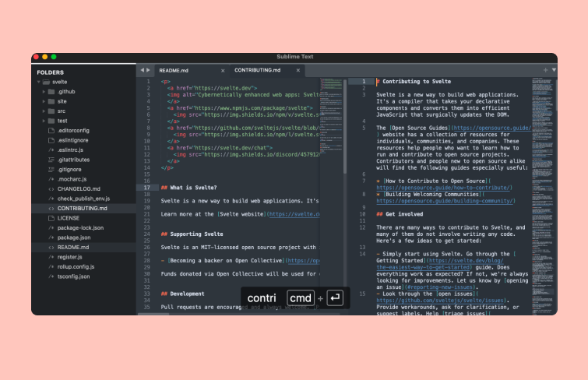
Task: Open .eslintignore from the sidebar
Action: (x=72, y=140)
